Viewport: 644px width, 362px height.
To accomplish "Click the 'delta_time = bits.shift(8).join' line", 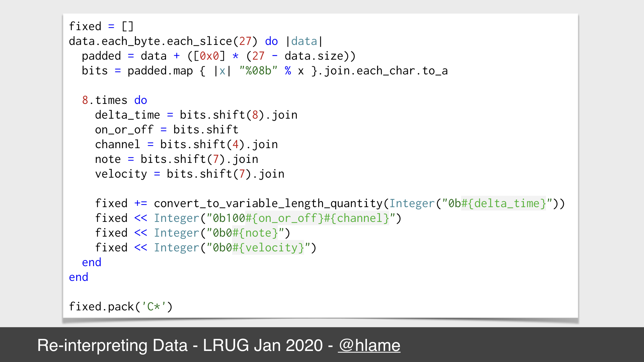I will [x=196, y=115].
